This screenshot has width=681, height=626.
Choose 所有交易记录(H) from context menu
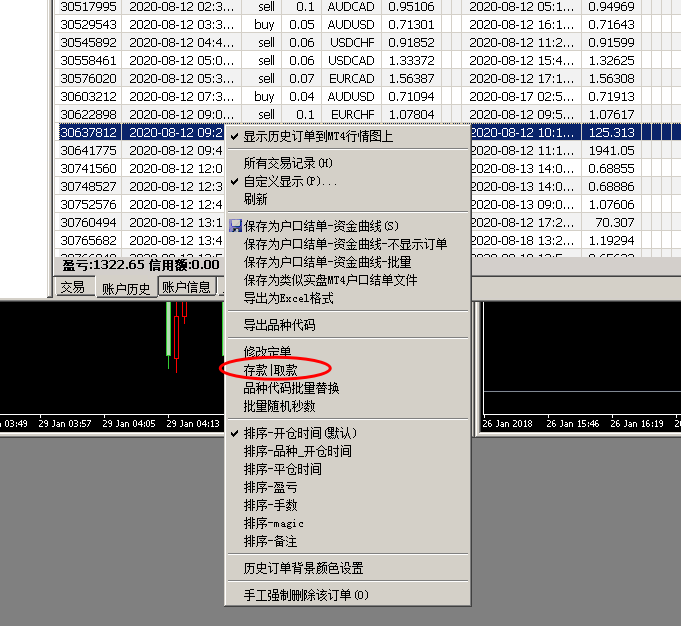(288, 163)
